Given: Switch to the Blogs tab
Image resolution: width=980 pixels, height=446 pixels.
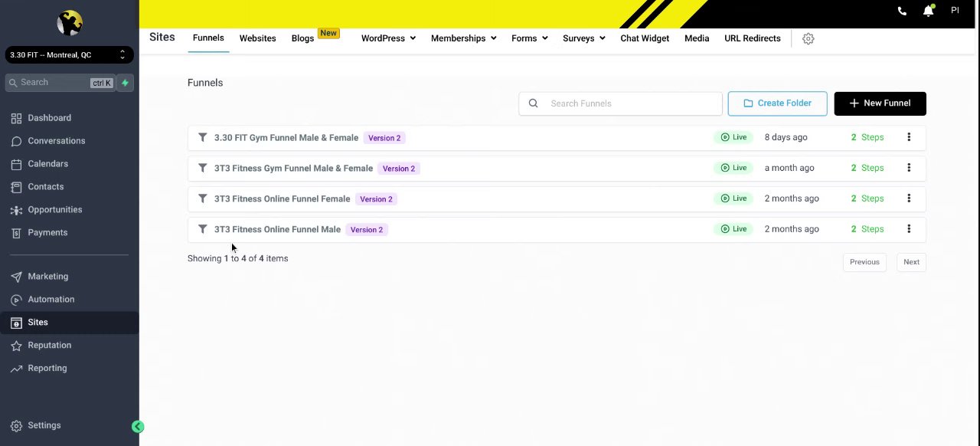Looking at the screenshot, I should click(x=302, y=38).
